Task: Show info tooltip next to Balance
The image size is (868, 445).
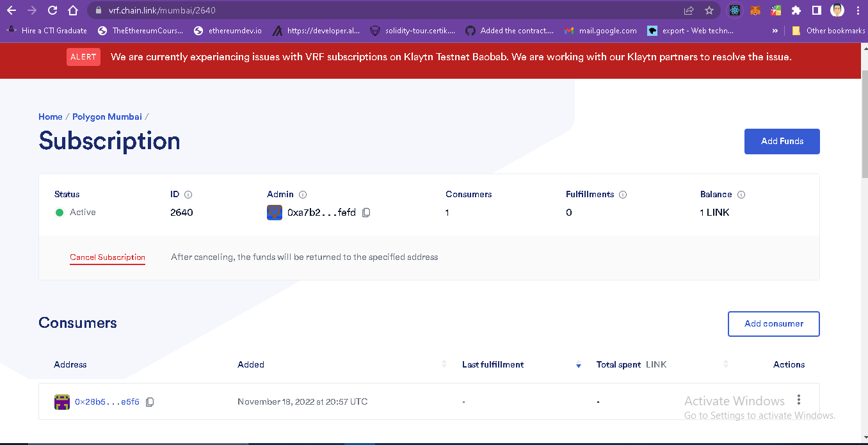Action: click(x=741, y=195)
